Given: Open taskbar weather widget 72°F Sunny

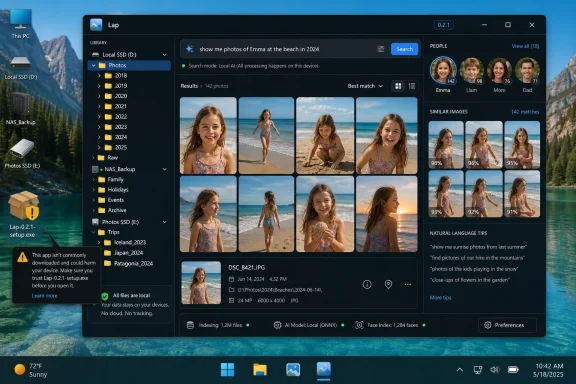Looking at the screenshot, I should [31, 370].
